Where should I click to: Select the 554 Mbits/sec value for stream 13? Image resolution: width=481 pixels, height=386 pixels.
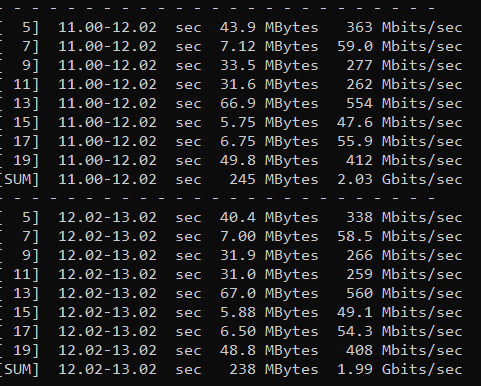coord(404,104)
